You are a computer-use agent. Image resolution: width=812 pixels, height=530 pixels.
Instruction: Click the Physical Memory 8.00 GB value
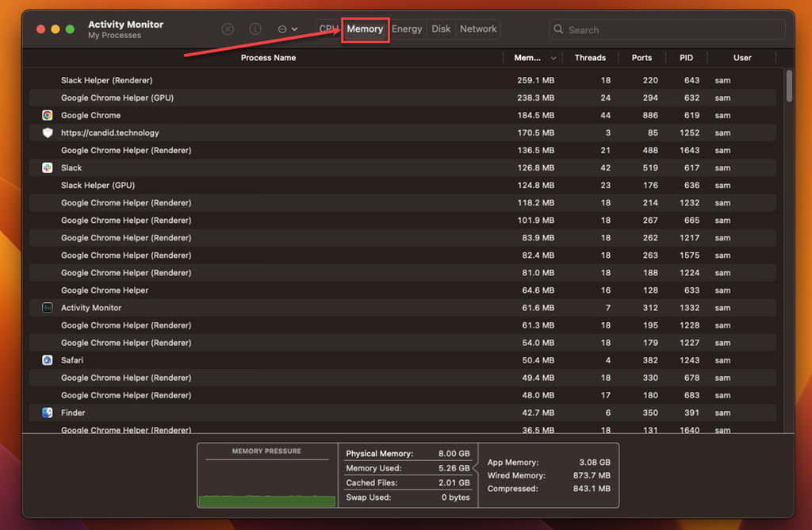pos(454,453)
